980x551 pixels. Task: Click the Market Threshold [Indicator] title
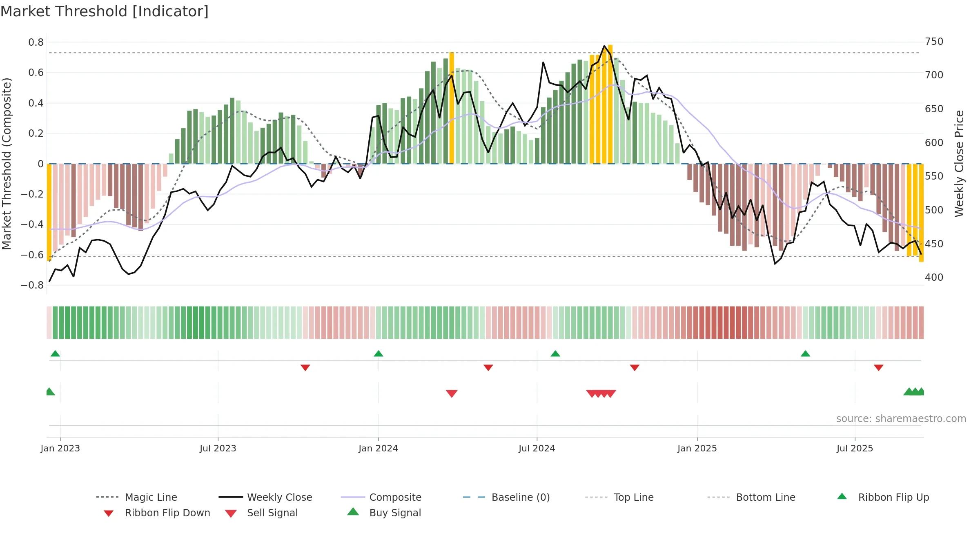pos(105,11)
